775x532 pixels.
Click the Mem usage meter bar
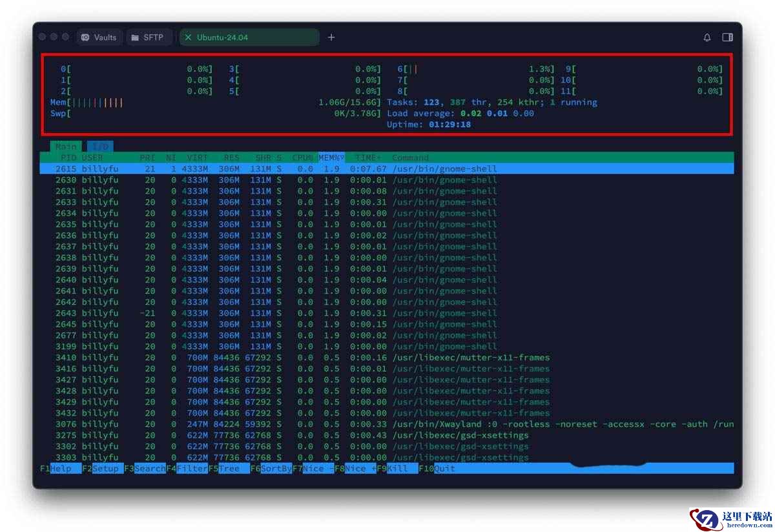[x=216, y=102]
